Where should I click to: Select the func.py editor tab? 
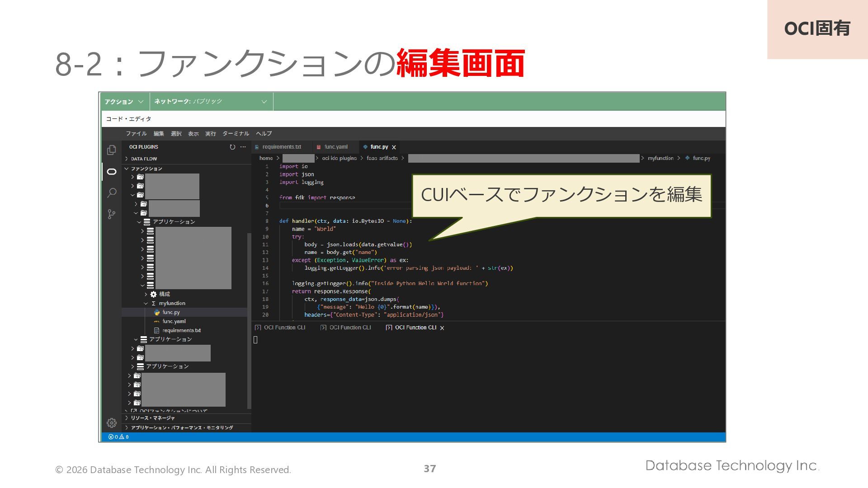(379, 147)
